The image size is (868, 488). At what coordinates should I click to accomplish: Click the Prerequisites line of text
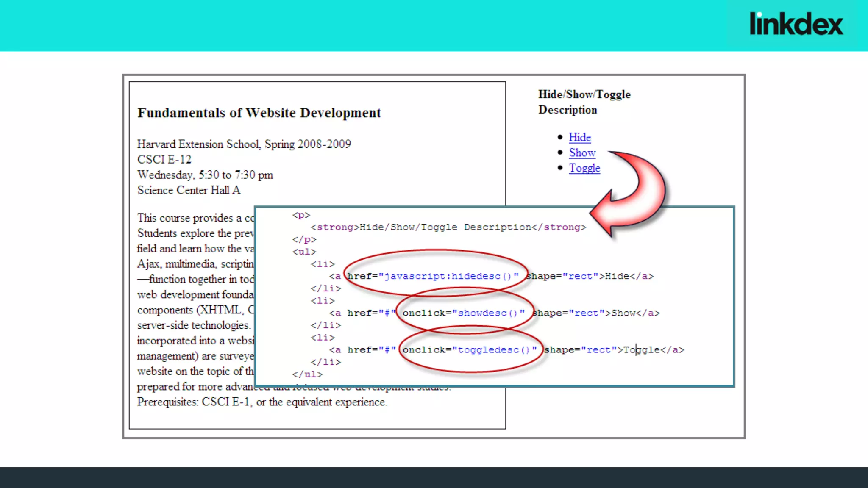pos(262,402)
